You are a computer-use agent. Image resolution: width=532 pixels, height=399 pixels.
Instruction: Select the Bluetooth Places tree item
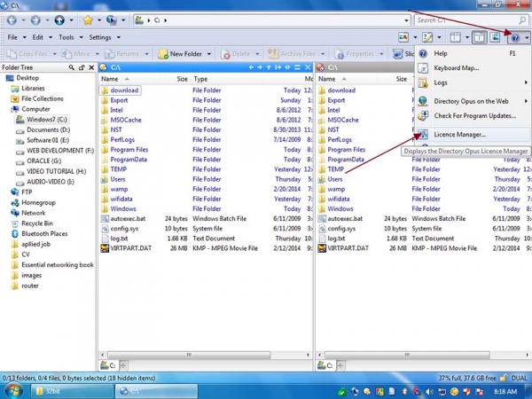(43, 233)
